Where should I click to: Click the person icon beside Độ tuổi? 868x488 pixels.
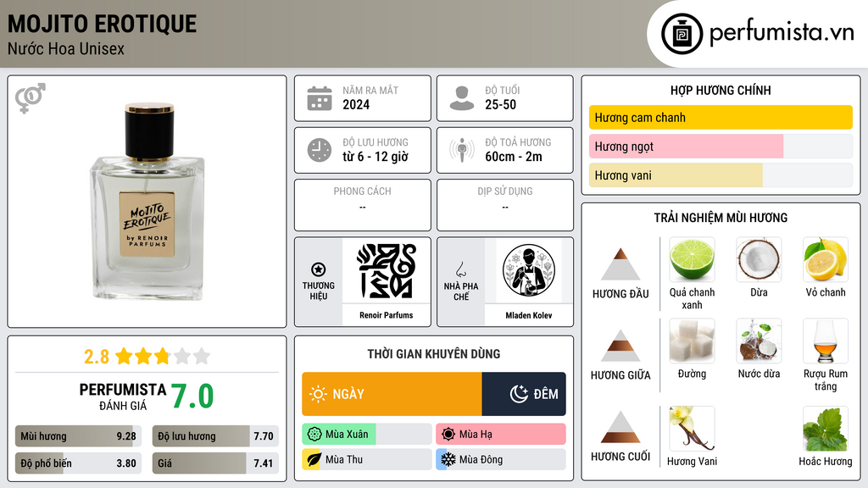pyautogui.click(x=462, y=98)
